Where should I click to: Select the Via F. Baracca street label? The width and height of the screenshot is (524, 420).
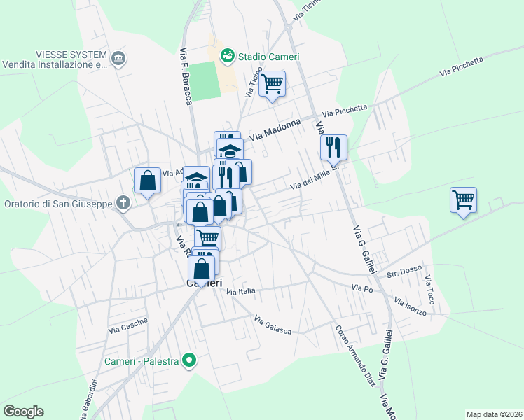click(186, 76)
